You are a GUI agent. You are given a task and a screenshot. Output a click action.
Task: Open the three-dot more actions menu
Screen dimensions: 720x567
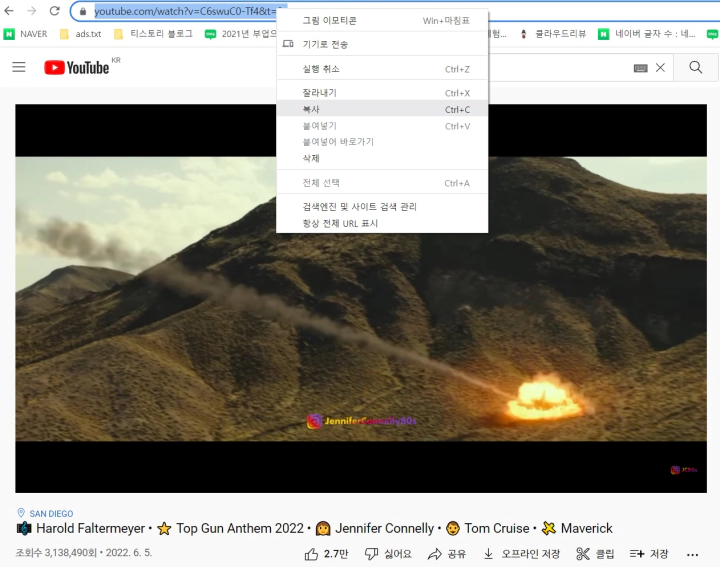coord(692,555)
